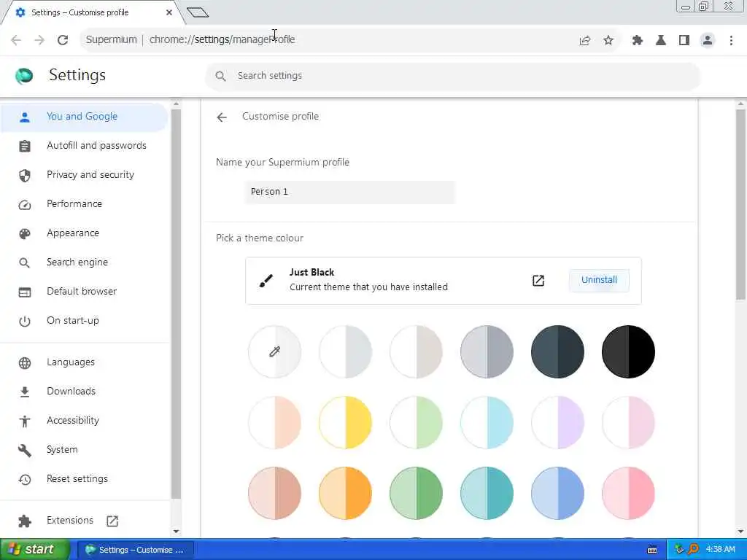Bookmark this page with the star icon
Viewport: 747px width, 560px height.
(608, 41)
